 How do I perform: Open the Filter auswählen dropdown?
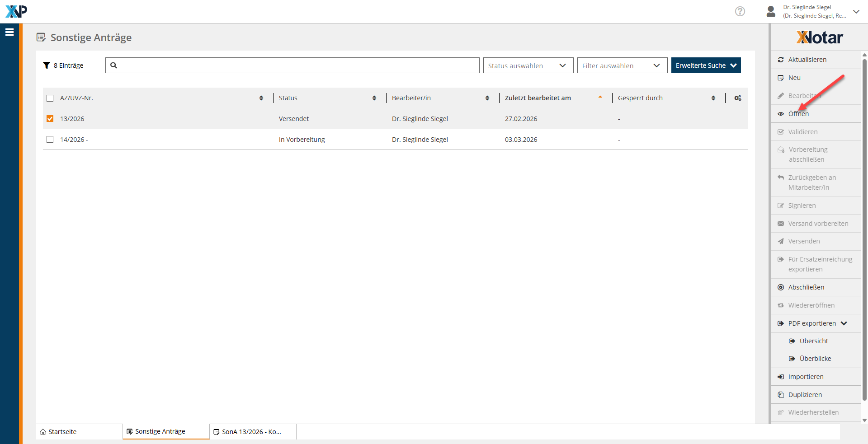(x=622, y=65)
